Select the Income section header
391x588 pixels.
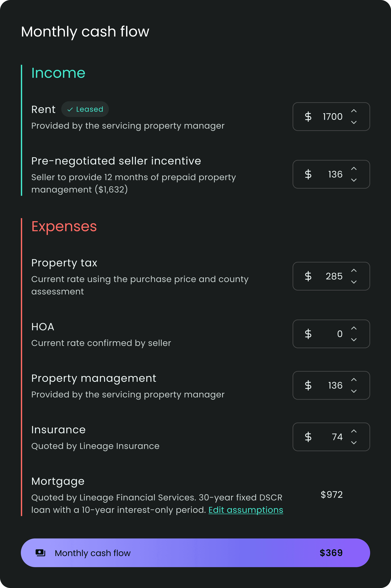(x=58, y=73)
